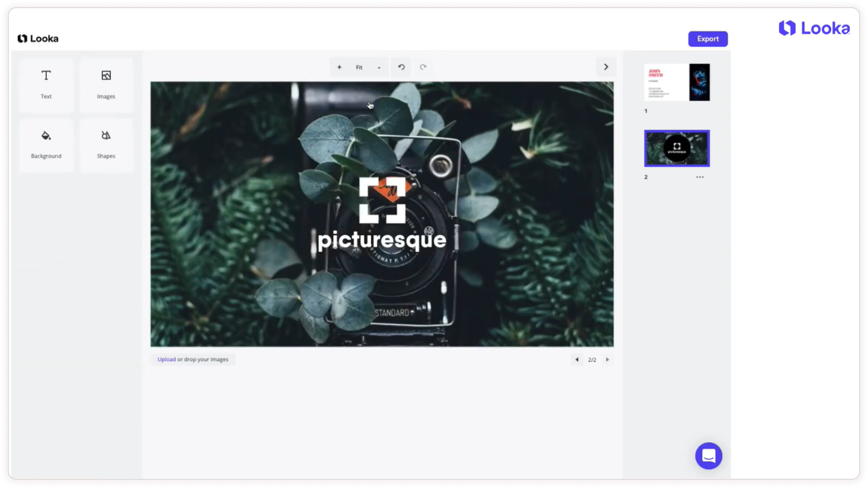Open the chat support bubble
The height and width of the screenshot is (488, 868).
pos(708,456)
